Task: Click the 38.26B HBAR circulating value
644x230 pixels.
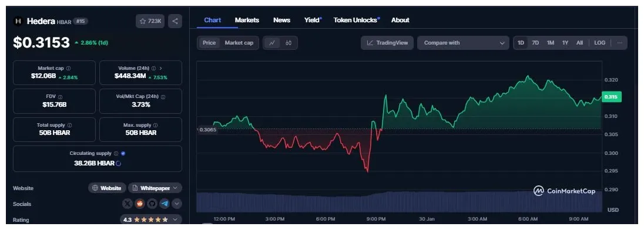Action: [x=94, y=163]
